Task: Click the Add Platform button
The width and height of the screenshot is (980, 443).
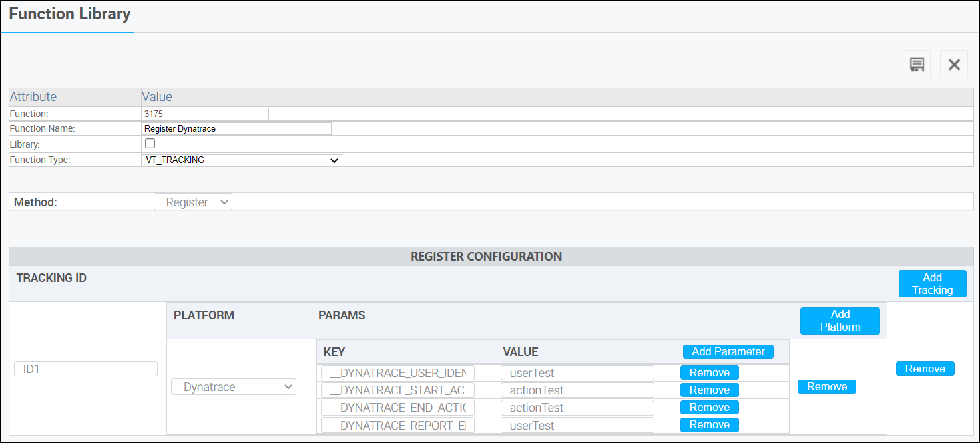Action: coord(840,320)
